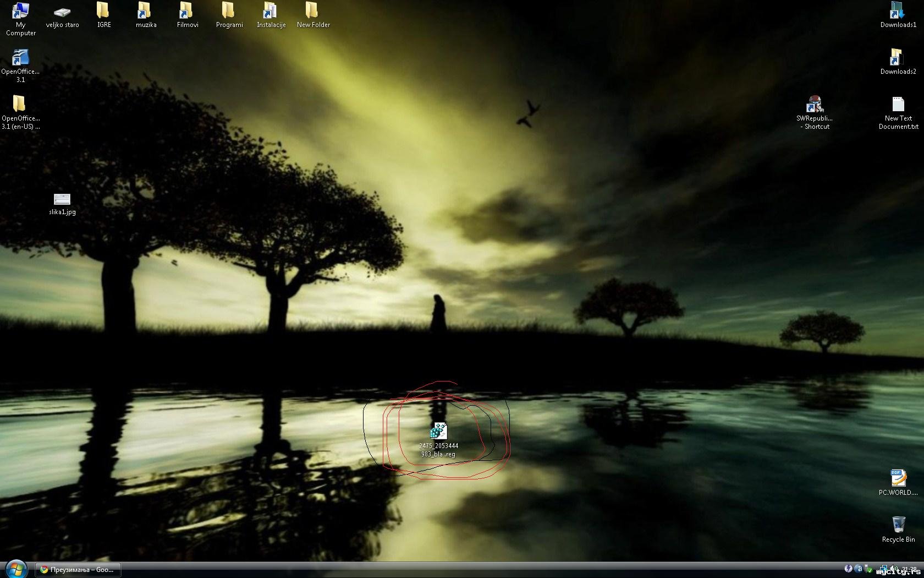Click the volume speaker tray icon
The height and width of the screenshot is (578, 924).
(x=893, y=569)
